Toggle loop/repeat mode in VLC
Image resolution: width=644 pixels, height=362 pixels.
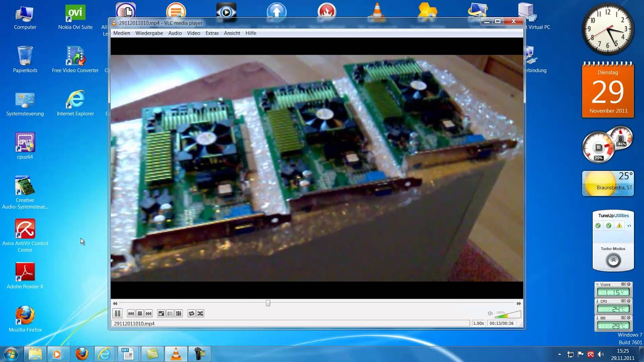[191, 313]
